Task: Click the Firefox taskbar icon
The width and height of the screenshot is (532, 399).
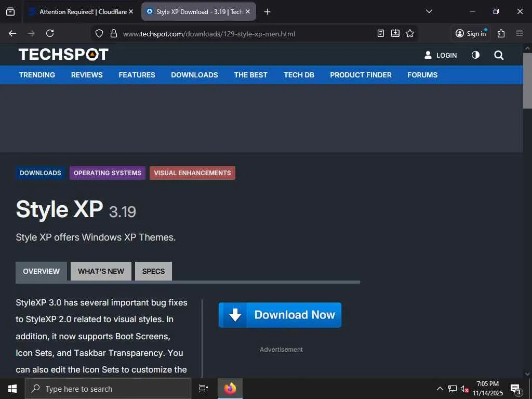Action: coord(230,389)
